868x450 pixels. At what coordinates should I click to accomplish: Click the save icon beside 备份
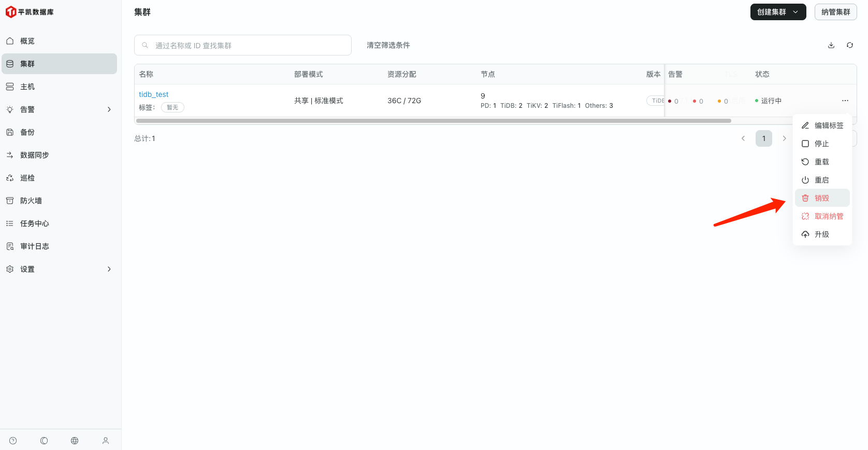[10, 132]
